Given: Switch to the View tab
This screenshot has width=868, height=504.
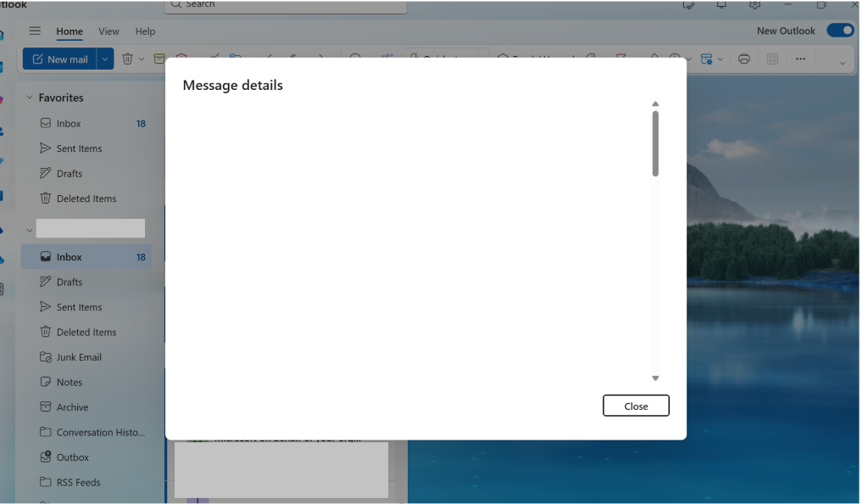Looking at the screenshot, I should pos(109,31).
